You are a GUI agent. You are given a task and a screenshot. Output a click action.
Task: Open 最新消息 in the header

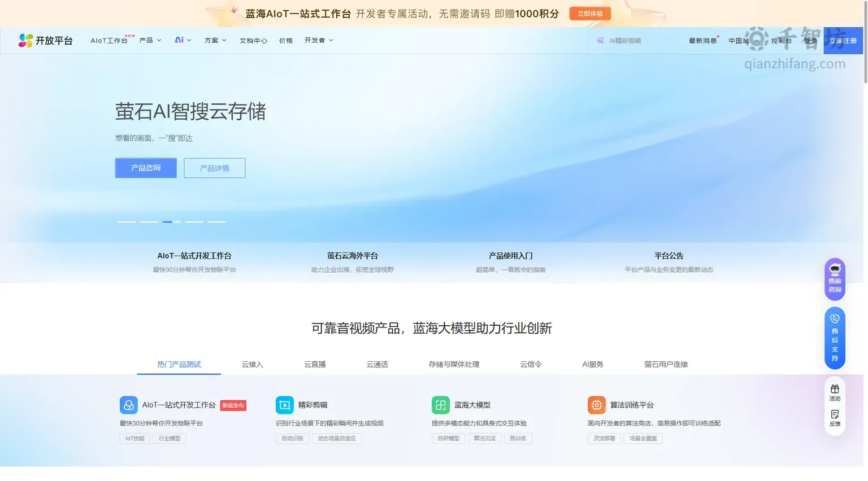[702, 41]
